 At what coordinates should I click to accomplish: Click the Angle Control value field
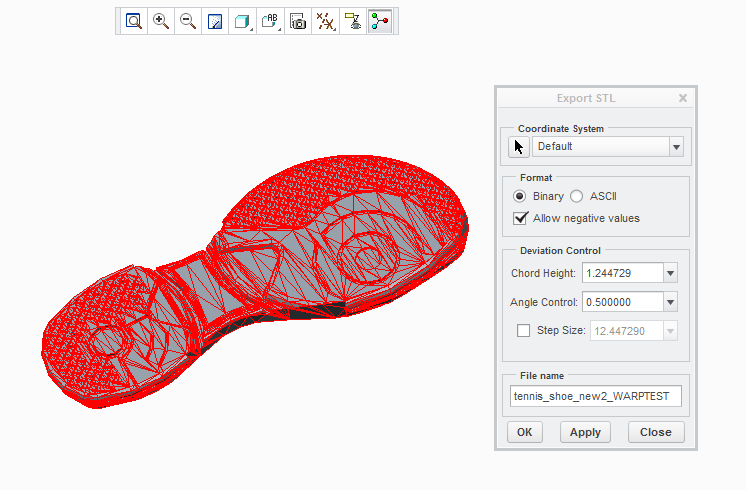pos(623,302)
